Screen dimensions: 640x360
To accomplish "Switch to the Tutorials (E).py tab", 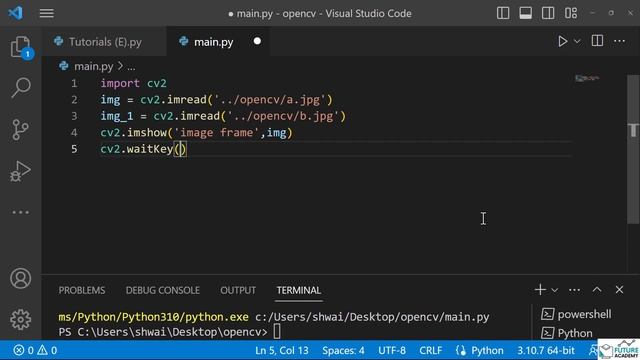I will tap(105, 42).
